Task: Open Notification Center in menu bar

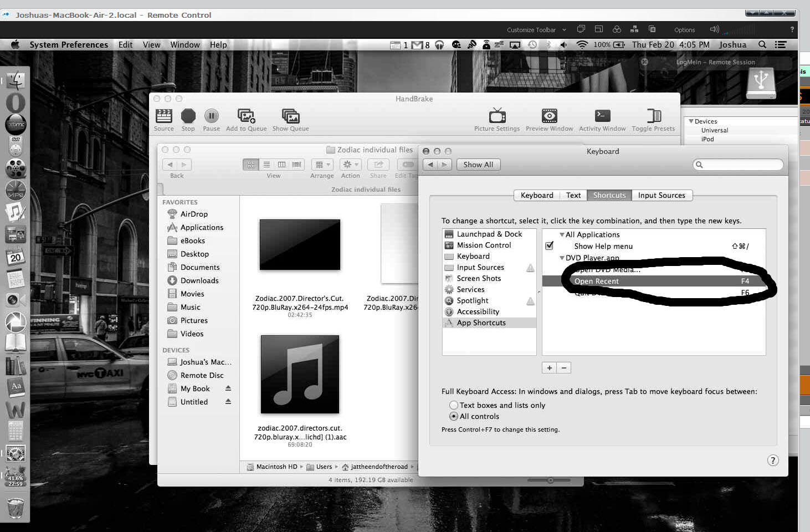Action: 781,44
